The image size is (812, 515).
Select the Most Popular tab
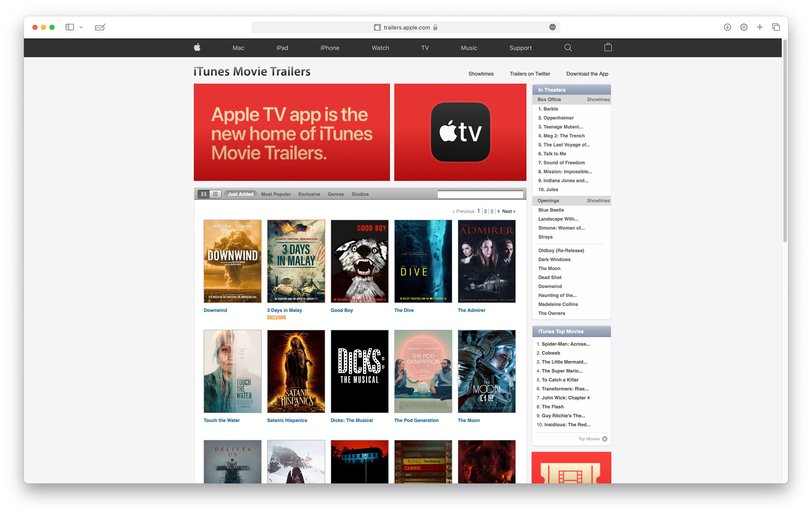pos(275,194)
